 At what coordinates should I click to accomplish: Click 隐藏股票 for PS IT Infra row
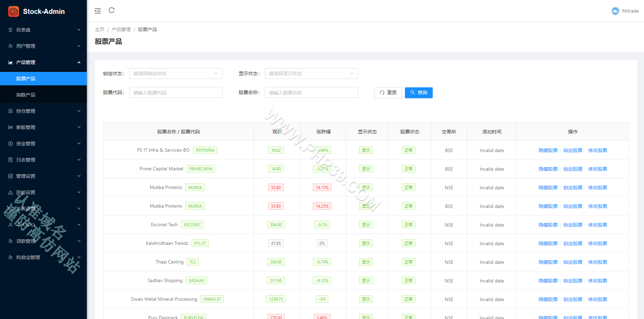pyautogui.click(x=548, y=150)
